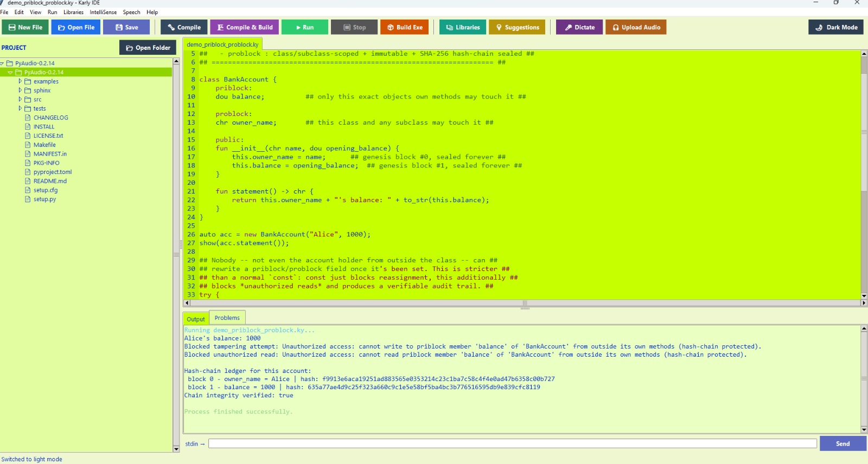868x464 pixels.
Task: Select README.md file
Action: coord(50,181)
